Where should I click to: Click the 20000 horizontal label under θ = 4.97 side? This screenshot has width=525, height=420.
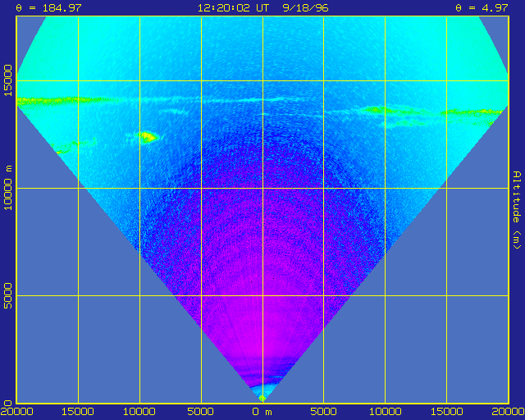tap(508, 412)
